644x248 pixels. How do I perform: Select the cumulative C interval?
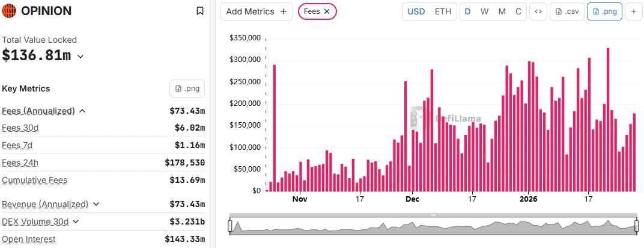[x=518, y=11]
